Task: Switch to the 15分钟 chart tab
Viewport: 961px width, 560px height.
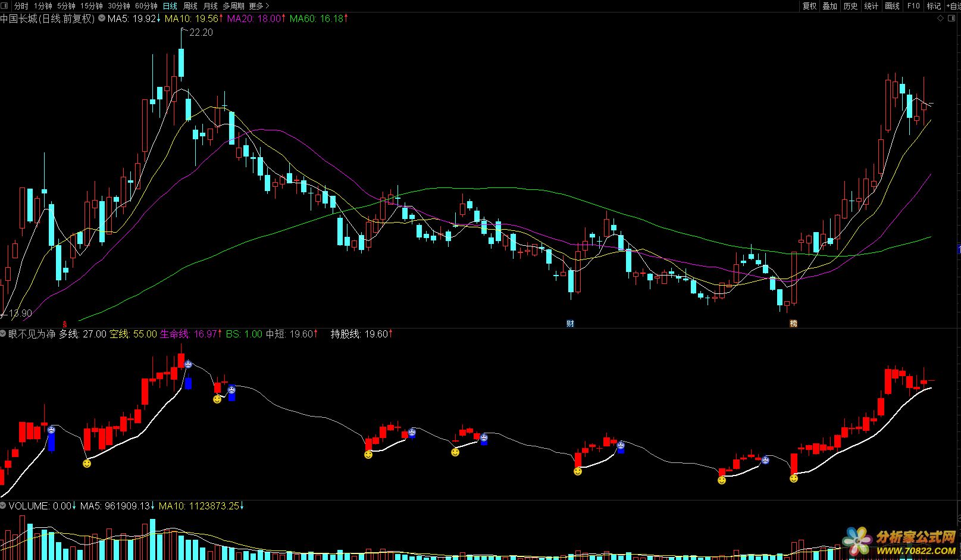Action: coord(92,6)
